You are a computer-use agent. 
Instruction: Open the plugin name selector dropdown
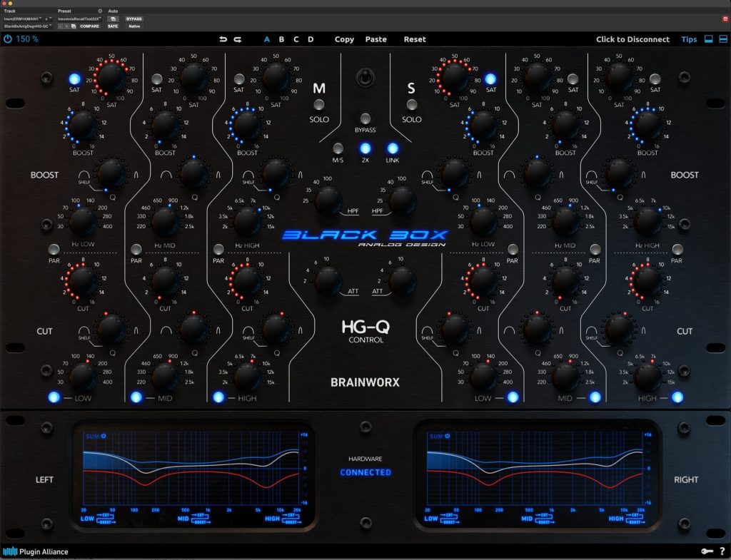point(26,26)
